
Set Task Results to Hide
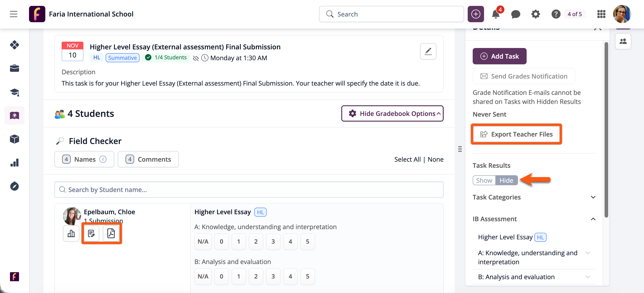pyautogui.click(x=506, y=180)
